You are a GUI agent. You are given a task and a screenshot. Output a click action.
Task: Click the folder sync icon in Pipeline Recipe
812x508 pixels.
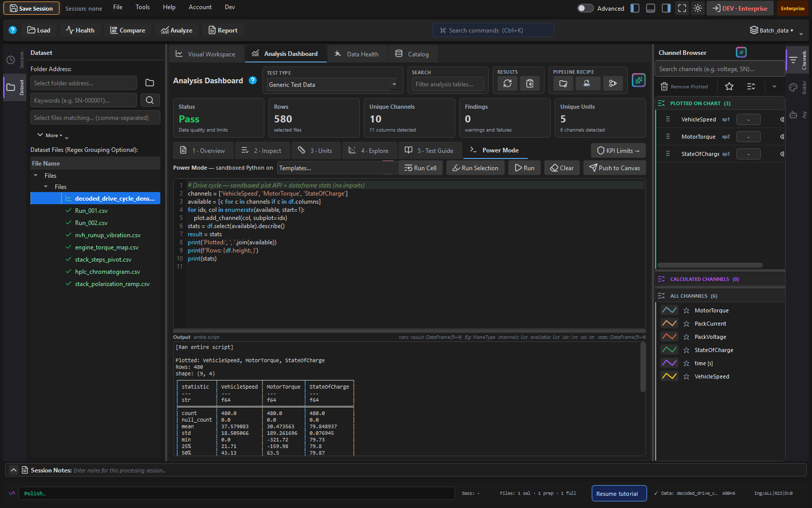[563, 84]
